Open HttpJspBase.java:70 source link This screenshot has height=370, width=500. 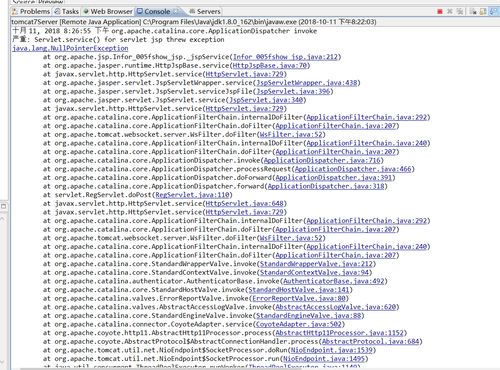(x=270, y=66)
